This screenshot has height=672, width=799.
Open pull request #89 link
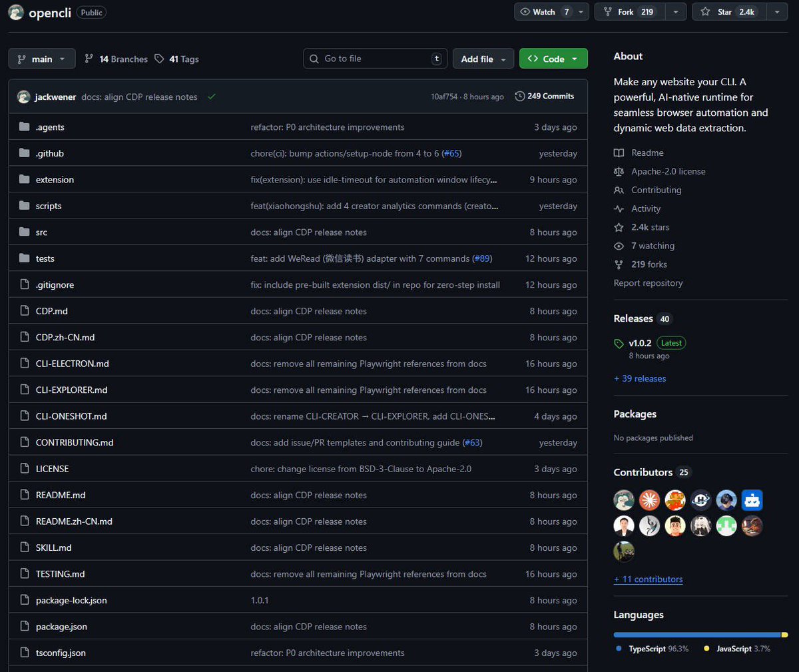(x=482, y=258)
